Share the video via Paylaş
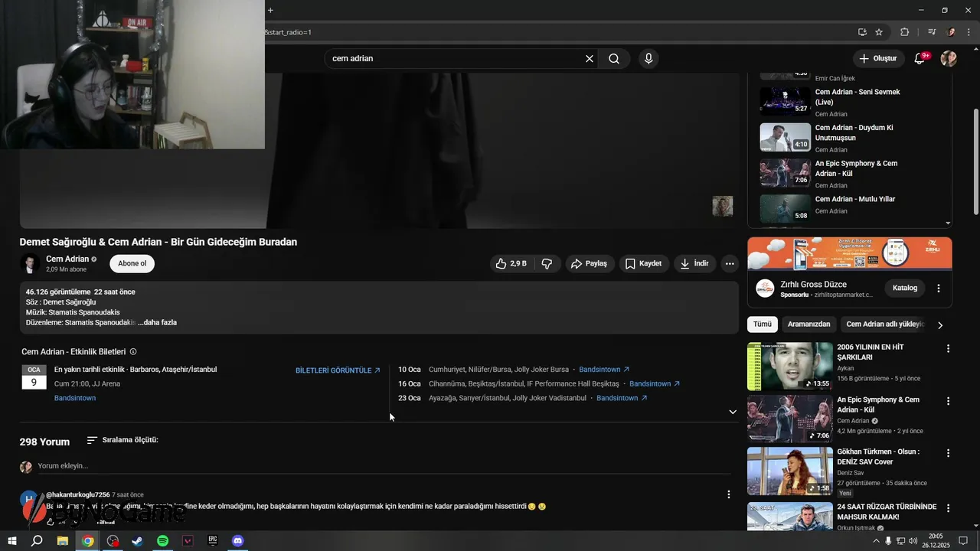This screenshot has width=980, height=551. tap(590, 263)
